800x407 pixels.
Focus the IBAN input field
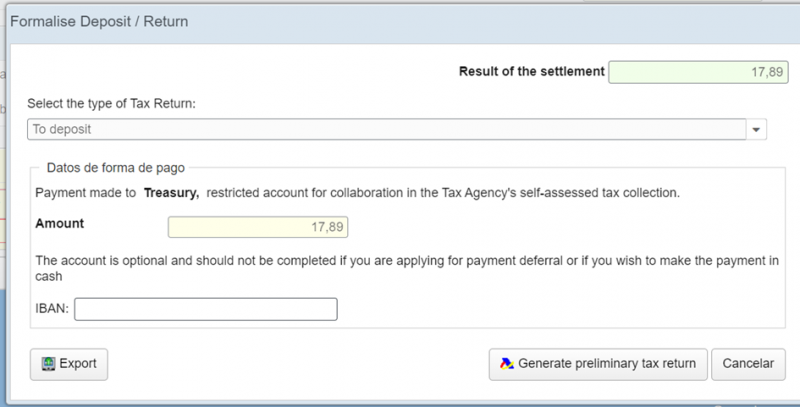(205, 309)
